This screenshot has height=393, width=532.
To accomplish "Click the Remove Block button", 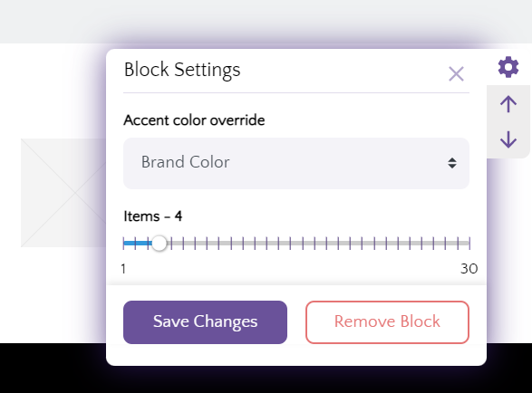I will click(388, 322).
